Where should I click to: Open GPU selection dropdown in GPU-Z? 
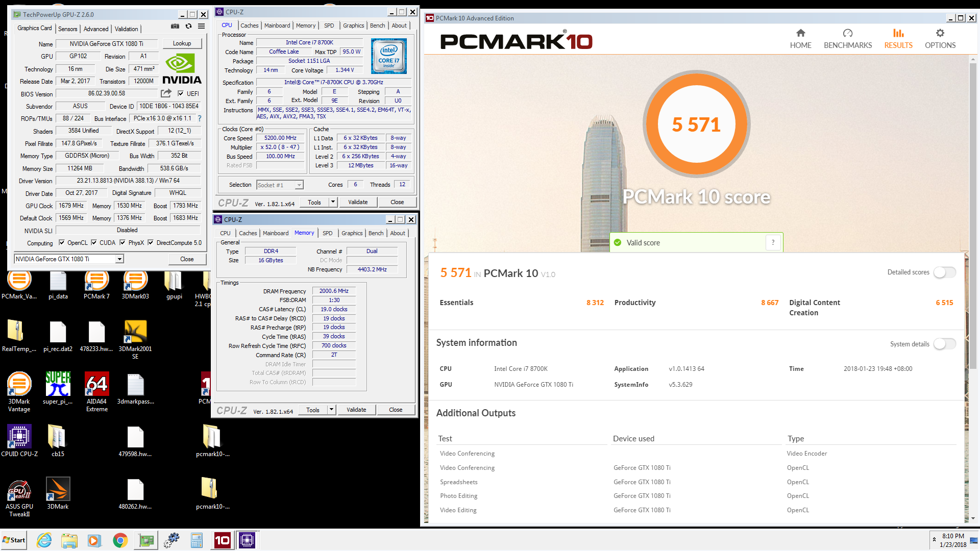tap(119, 259)
